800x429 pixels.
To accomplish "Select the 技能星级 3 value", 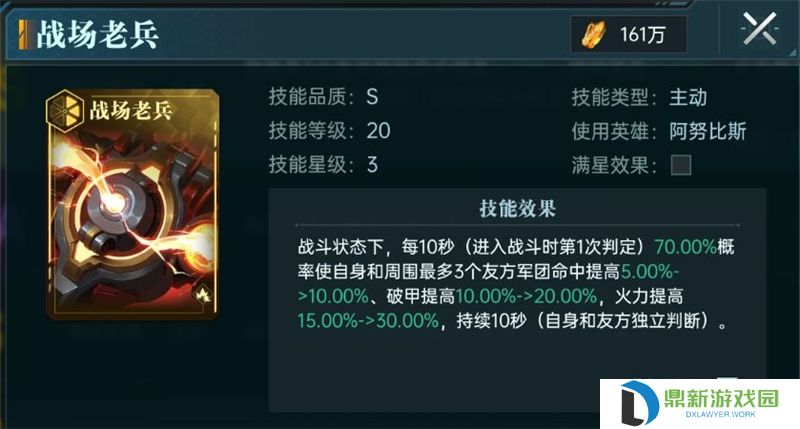I will click(372, 165).
